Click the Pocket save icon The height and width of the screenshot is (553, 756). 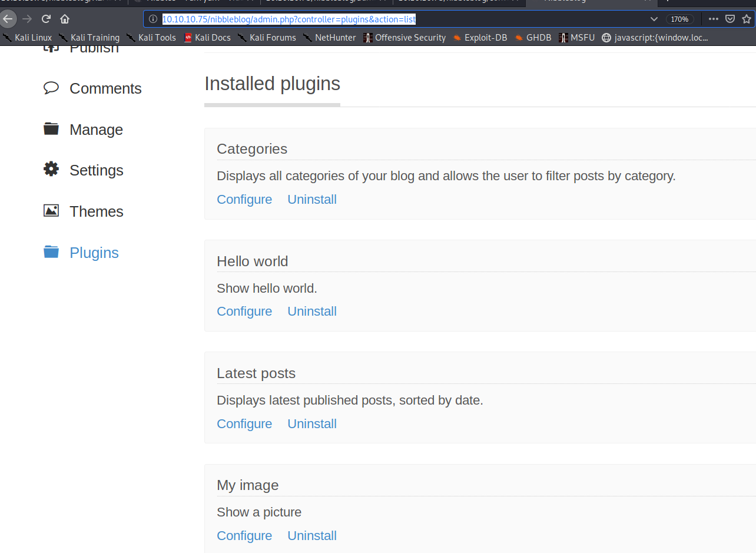pyautogui.click(x=730, y=19)
